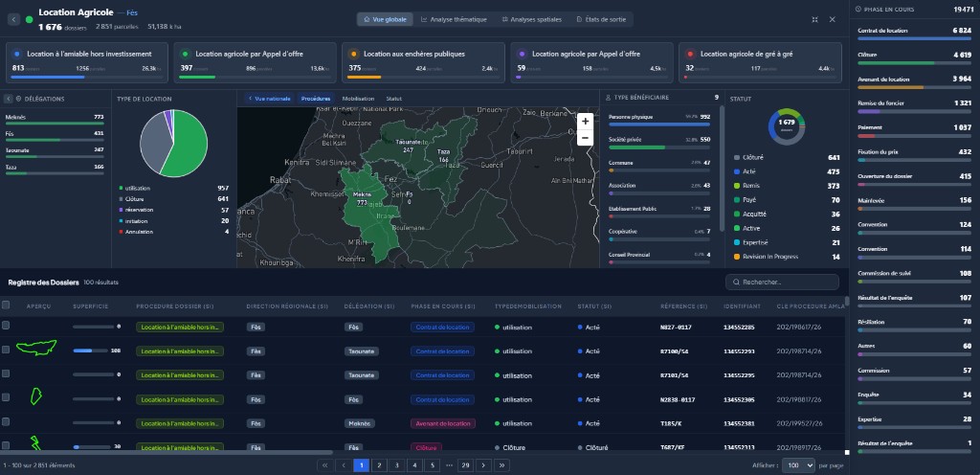This screenshot has width=980, height=475.
Task: Filter by Personne physique beneficiary type
Action: (x=659, y=119)
